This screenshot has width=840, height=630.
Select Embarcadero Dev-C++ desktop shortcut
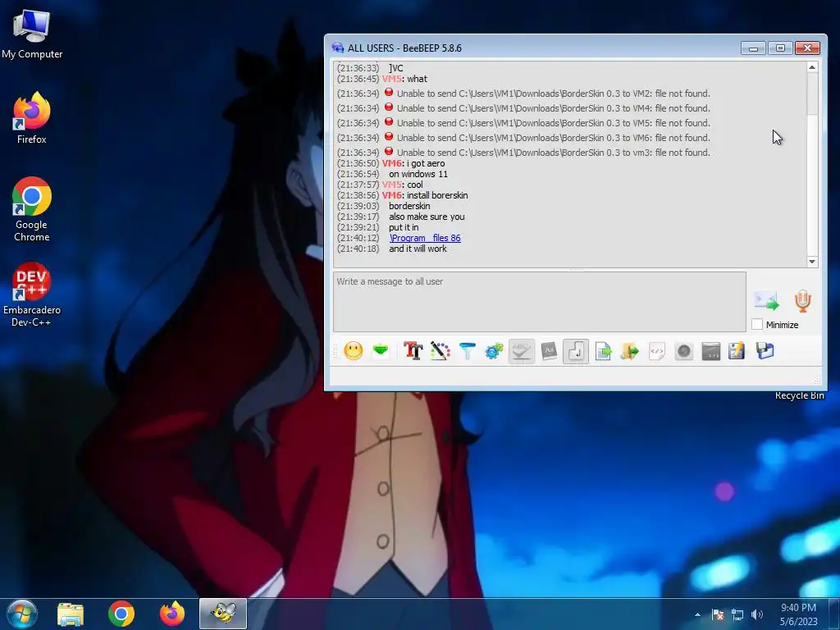pyautogui.click(x=32, y=294)
